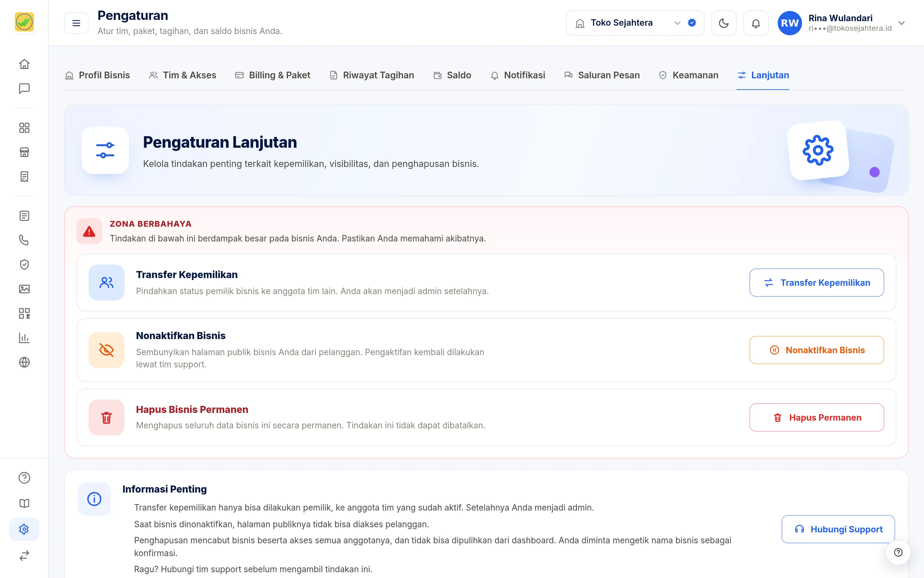Switch to the Keamanan tab
This screenshot has width=924, height=578.
point(689,75)
